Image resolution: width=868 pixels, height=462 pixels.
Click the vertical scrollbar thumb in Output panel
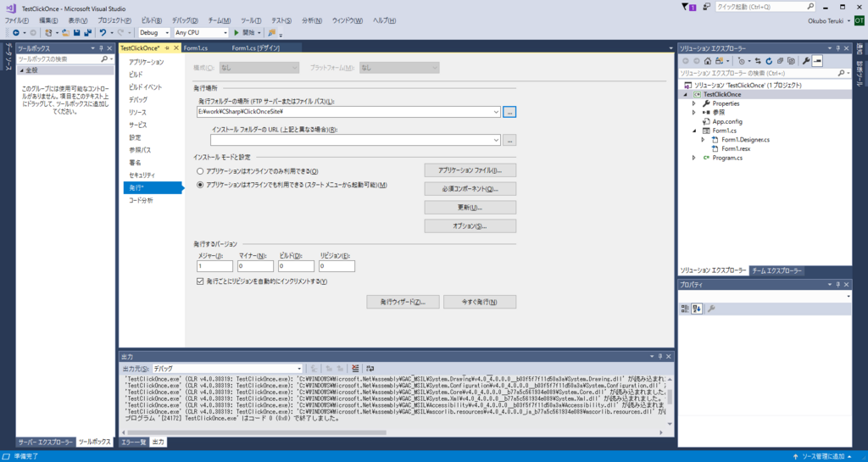click(x=670, y=397)
